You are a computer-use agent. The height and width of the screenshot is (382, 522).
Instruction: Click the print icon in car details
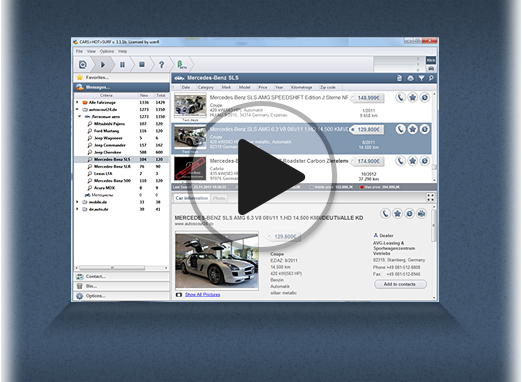pyautogui.click(x=422, y=213)
